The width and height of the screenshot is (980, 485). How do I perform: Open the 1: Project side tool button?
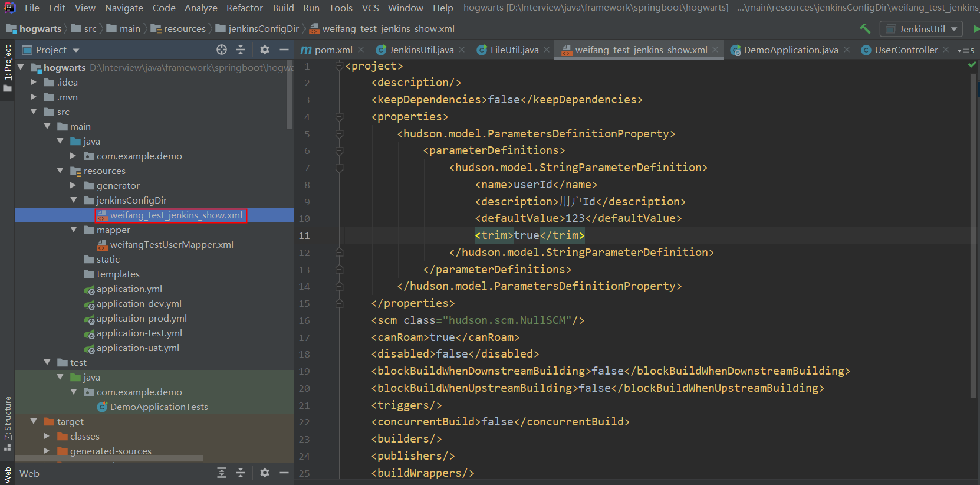coord(8,68)
